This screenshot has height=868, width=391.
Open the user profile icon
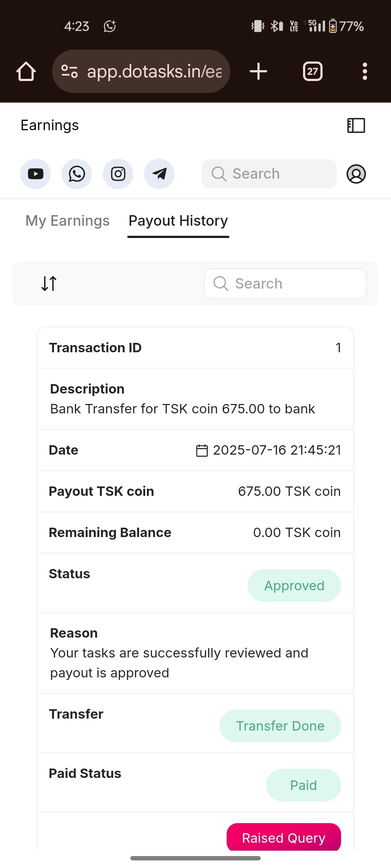[x=356, y=174]
